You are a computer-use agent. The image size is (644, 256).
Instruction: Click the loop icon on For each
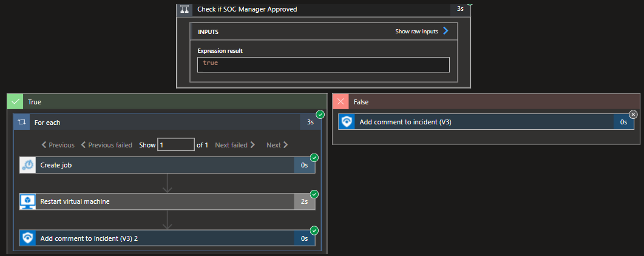[21, 122]
